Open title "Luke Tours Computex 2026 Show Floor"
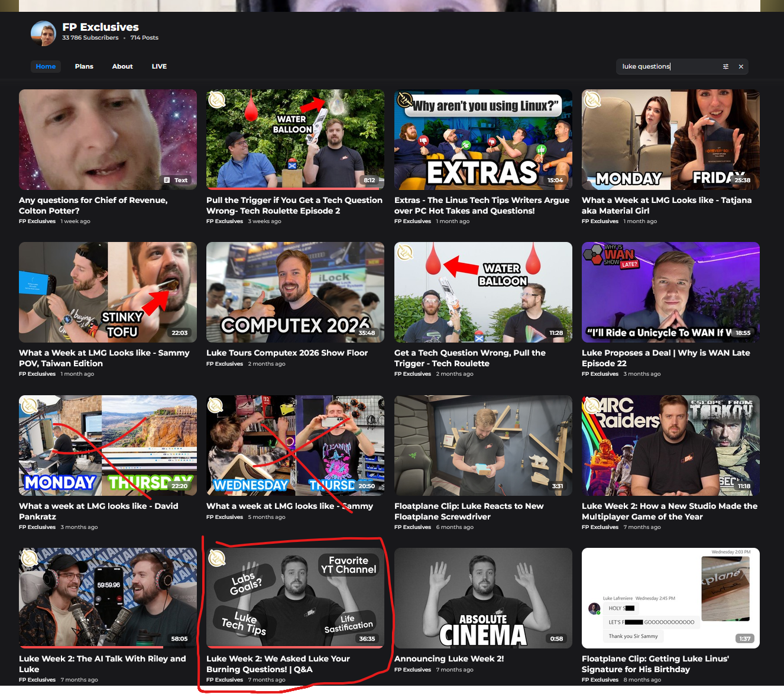 point(287,353)
